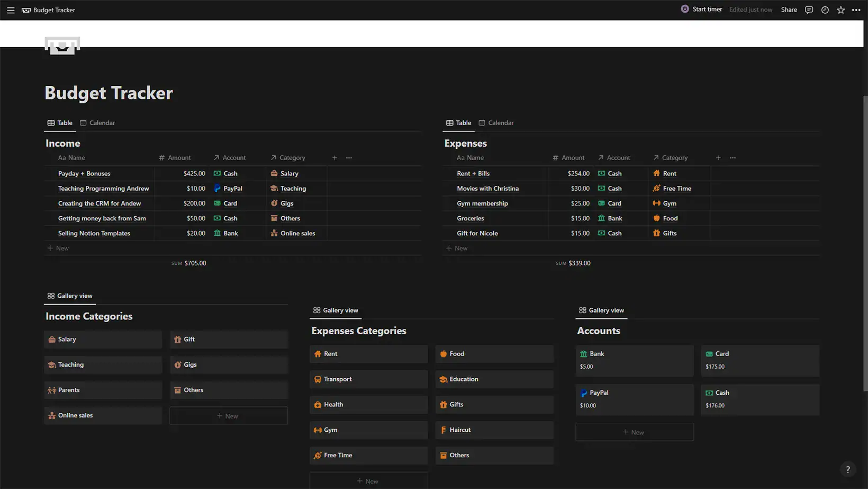Select Gallery view tab above Accounts
Screen dimensions: 868x489
(601, 310)
